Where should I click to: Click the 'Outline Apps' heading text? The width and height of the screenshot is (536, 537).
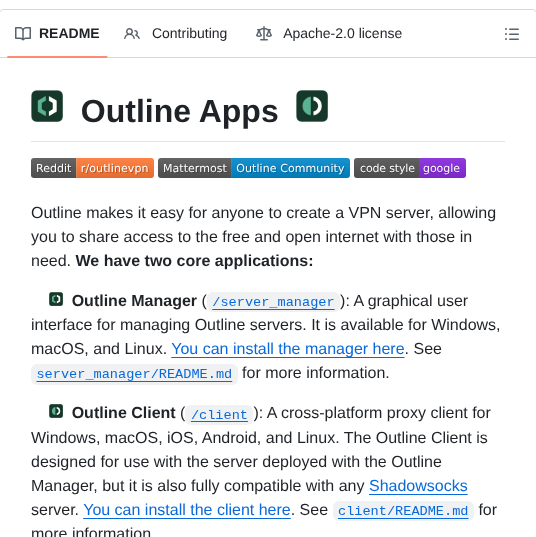pos(179,111)
